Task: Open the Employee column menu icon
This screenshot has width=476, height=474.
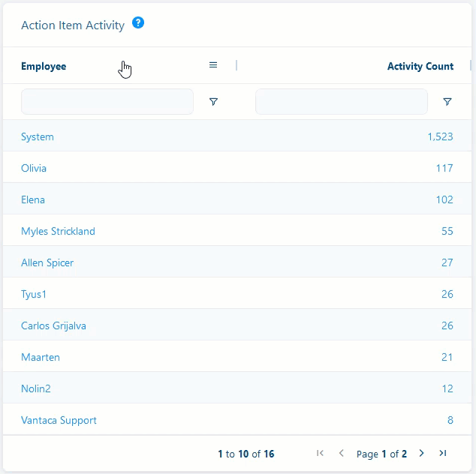Action: pos(213,65)
